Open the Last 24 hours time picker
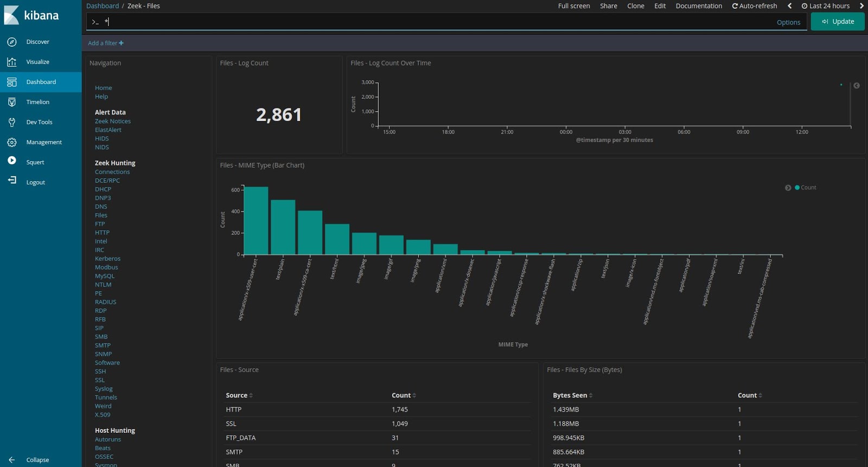 pyautogui.click(x=826, y=6)
